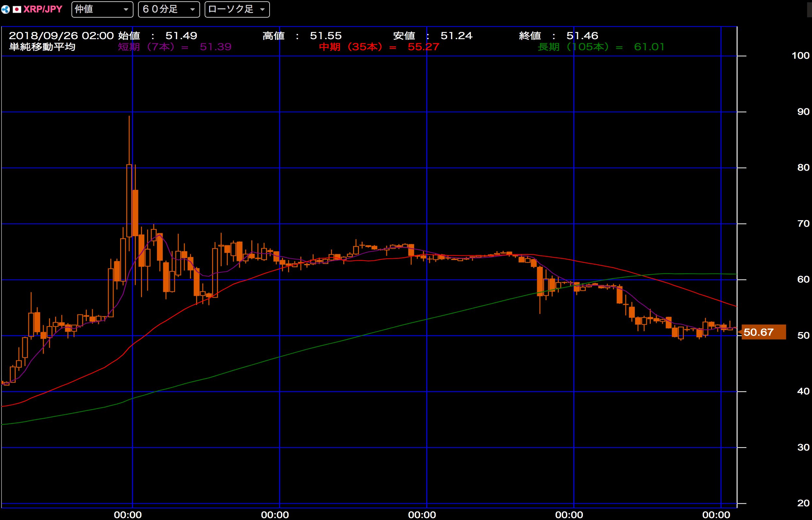Image resolution: width=812 pixels, height=520 pixels.
Task: Open the 60分足 timeframe dropdown
Action: click(x=169, y=9)
